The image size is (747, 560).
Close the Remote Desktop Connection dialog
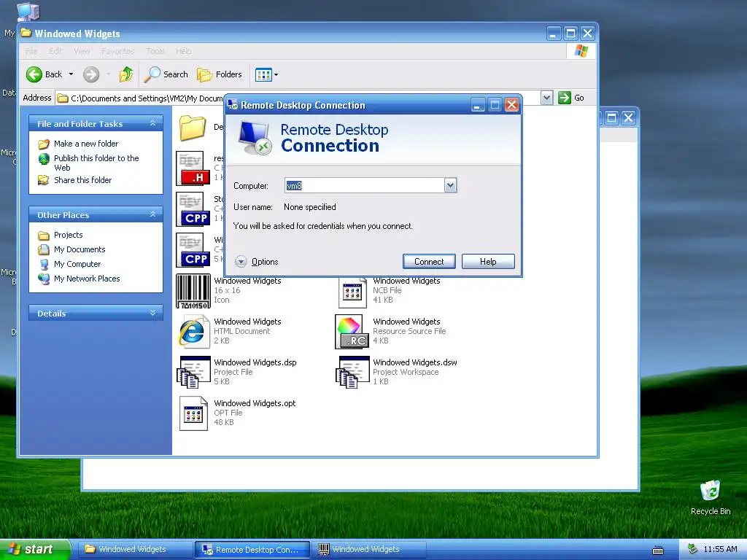click(x=511, y=105)
